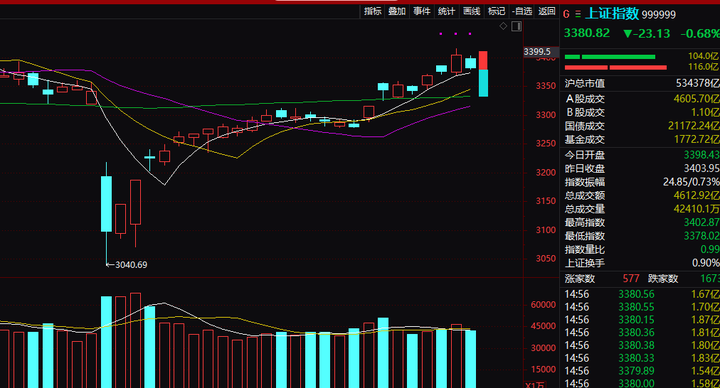Click the red G icon beside 上证指数
Screen dimensions: 720x388
click(566, 14)
